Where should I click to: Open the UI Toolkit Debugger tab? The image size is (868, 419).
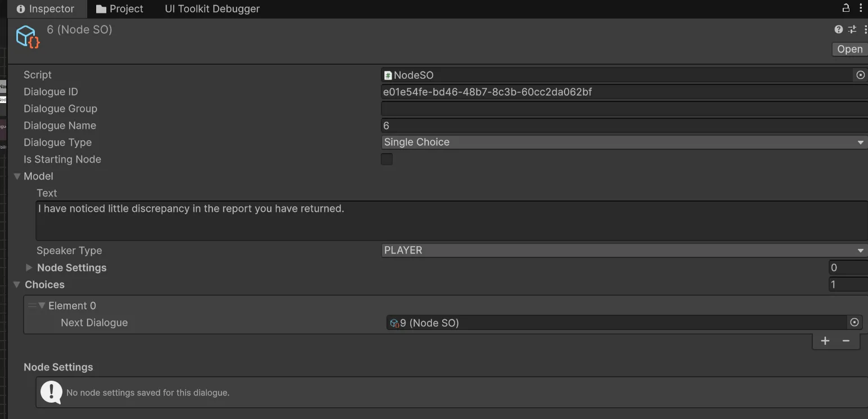point(212,8)
